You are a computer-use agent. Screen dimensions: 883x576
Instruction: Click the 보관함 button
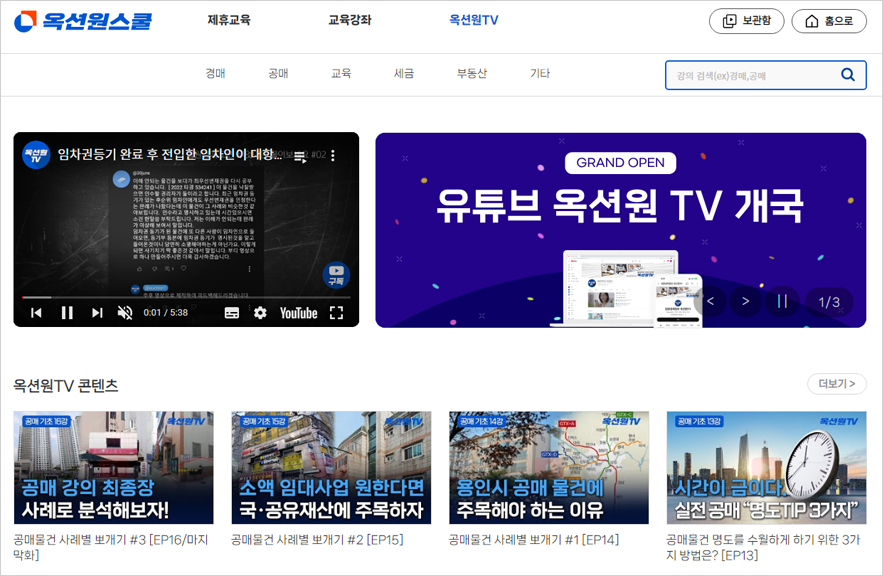pos(746,21)
